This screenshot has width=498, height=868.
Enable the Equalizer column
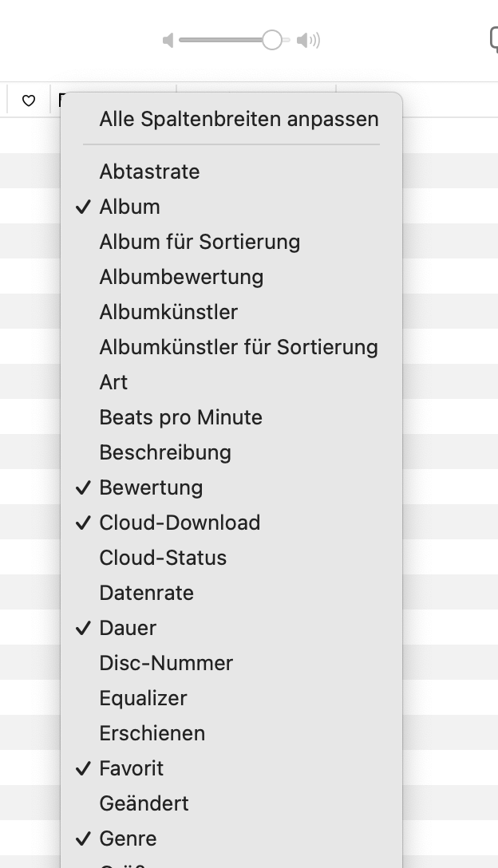(143, 698)
